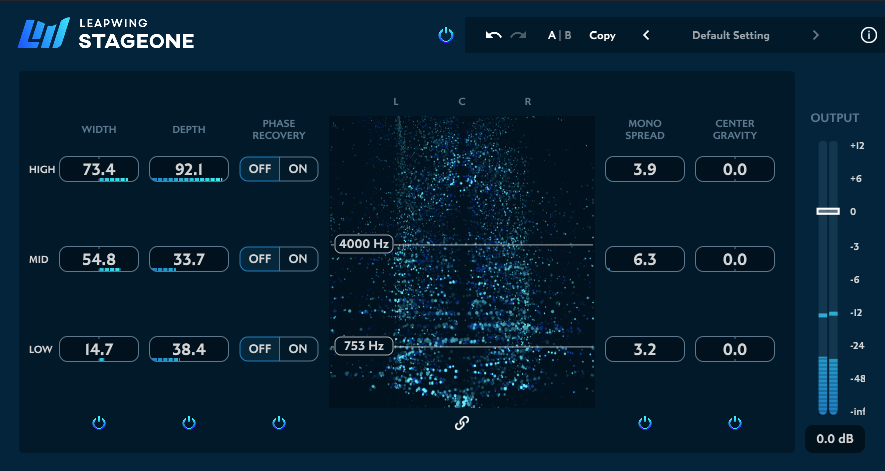885x471 pixels.
Task: Click the Copy button
Action: click(602, 36)
